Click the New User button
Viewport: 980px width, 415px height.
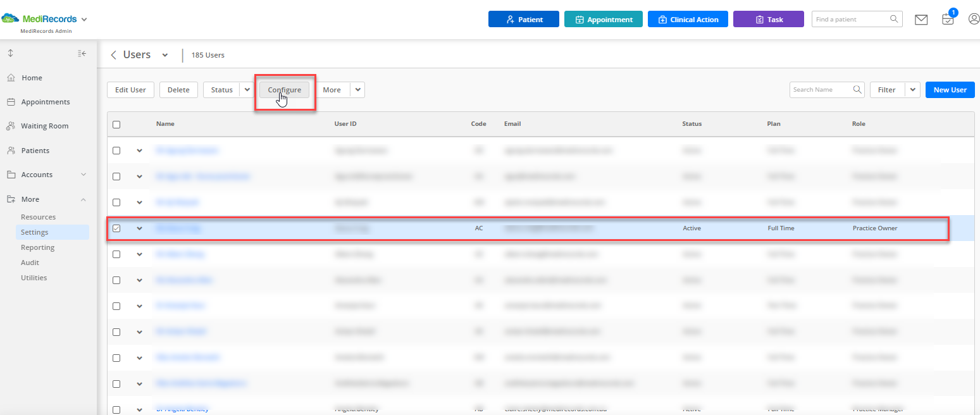coord(950,90)
